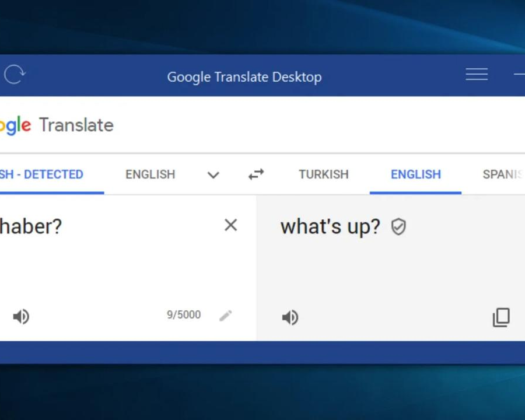525x420 pixels.
Task: Click the verified translation shield badge
Action: tap(398, 227)
